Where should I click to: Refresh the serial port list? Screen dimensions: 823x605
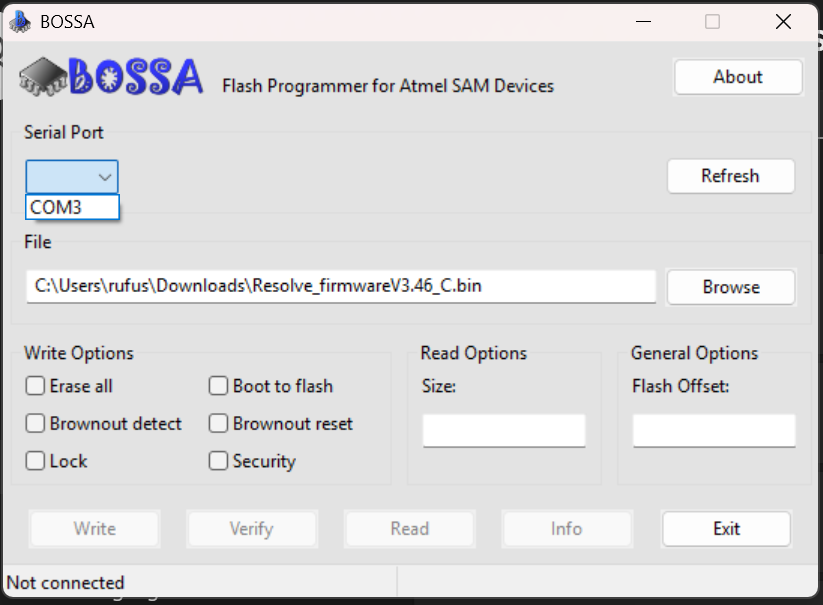(730, 176)
